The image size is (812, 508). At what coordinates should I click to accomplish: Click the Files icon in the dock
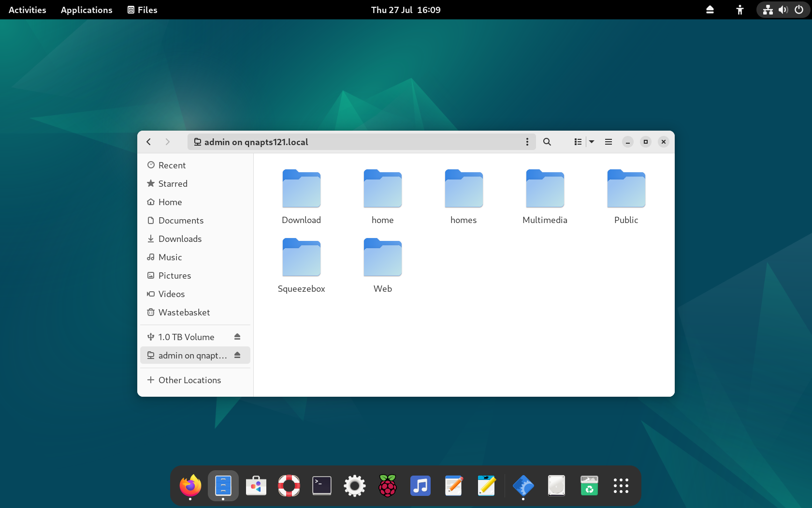click(x=223, y=486)
